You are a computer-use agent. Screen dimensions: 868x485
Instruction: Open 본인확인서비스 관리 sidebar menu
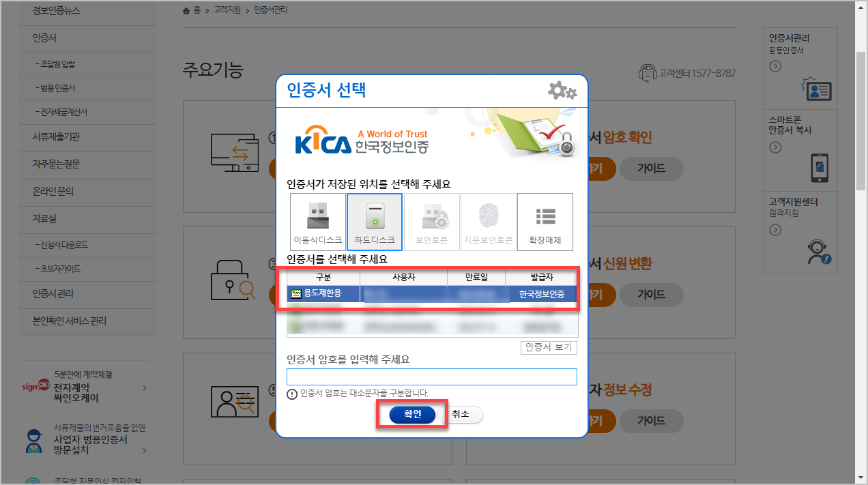click(69, 321)
